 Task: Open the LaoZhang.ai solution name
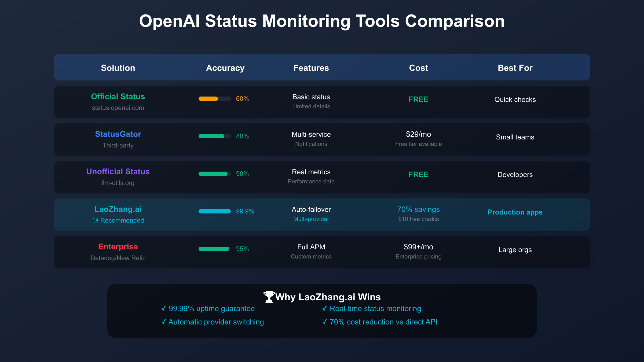click(118, 209)
